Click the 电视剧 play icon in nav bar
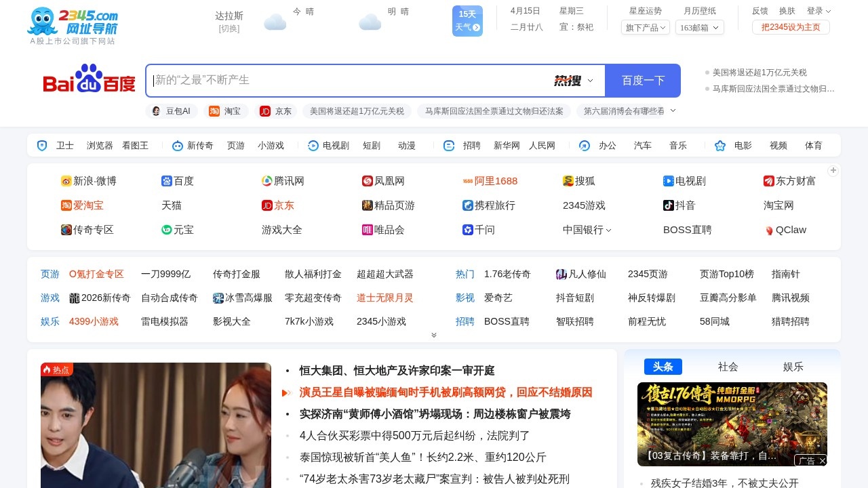The image size is (868, 488). coord(313,145)
